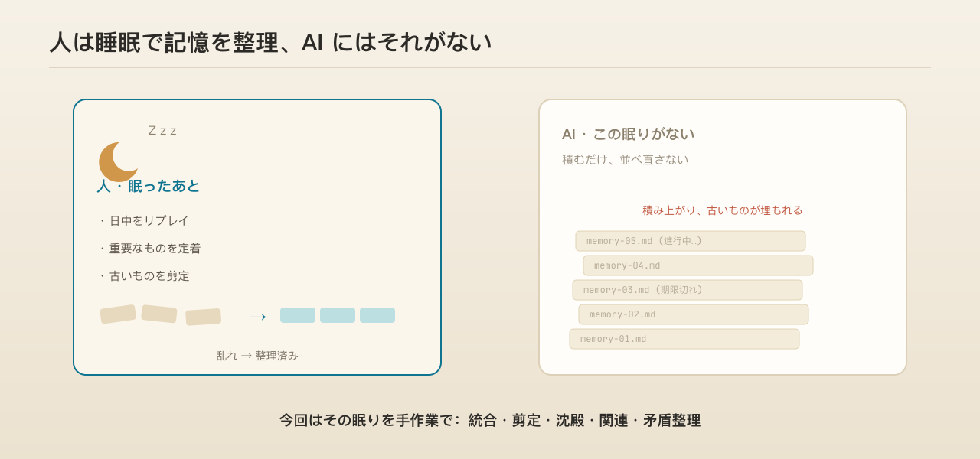Click the bullet "古いものを剪定"
Viewport: 980px width, 459px height.
pyautogui.click(x=143, y=275)
